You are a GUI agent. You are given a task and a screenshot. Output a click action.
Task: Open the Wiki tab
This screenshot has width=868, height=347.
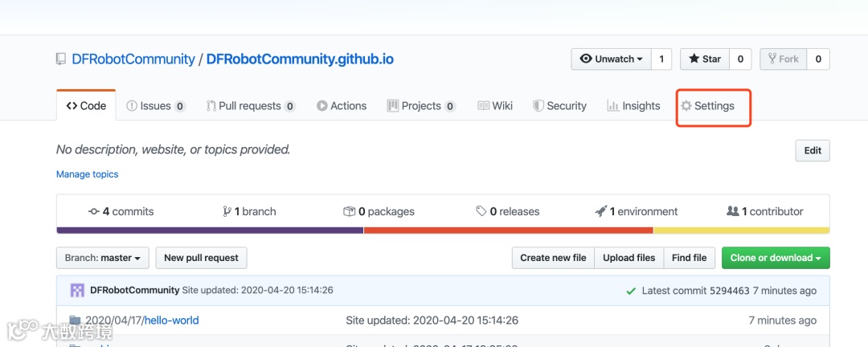(495, 106)
